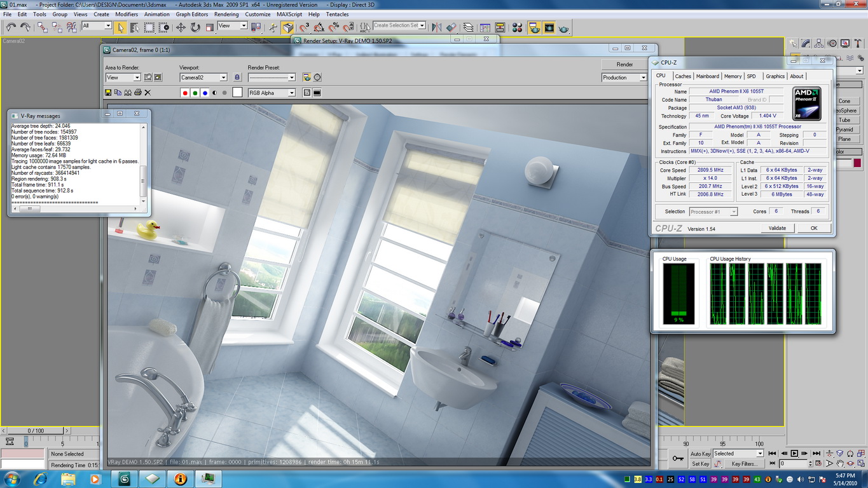This screenshot has height=488, width=868.
Task: Open the Windows Start menu
Action: point(11,478)
